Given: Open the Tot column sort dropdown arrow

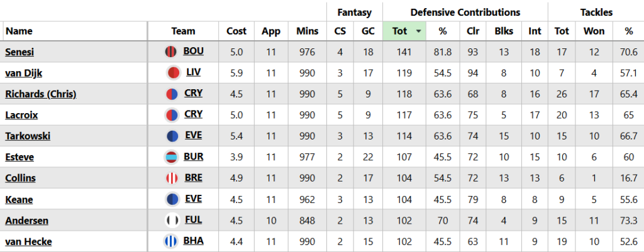Looking at the screenshot, I should (419, 31).
